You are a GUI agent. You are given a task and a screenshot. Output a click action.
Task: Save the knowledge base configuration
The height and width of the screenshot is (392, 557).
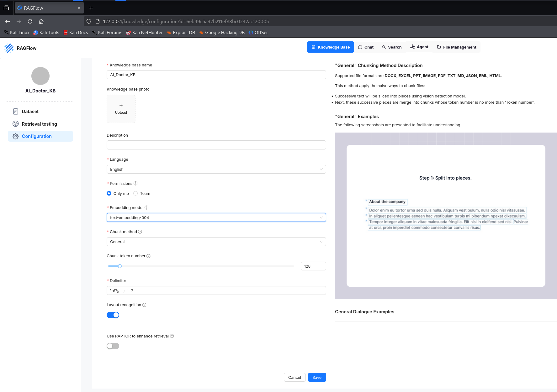click(317, 378)
